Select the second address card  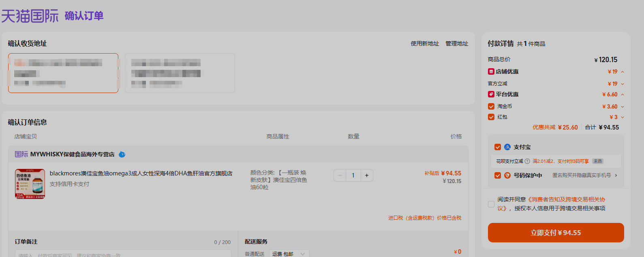point(180,73)
